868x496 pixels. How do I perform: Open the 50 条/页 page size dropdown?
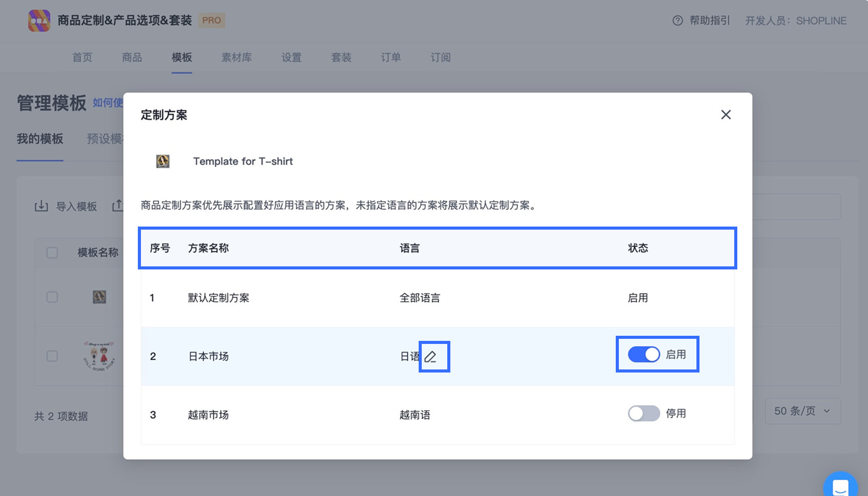(802, 411)
